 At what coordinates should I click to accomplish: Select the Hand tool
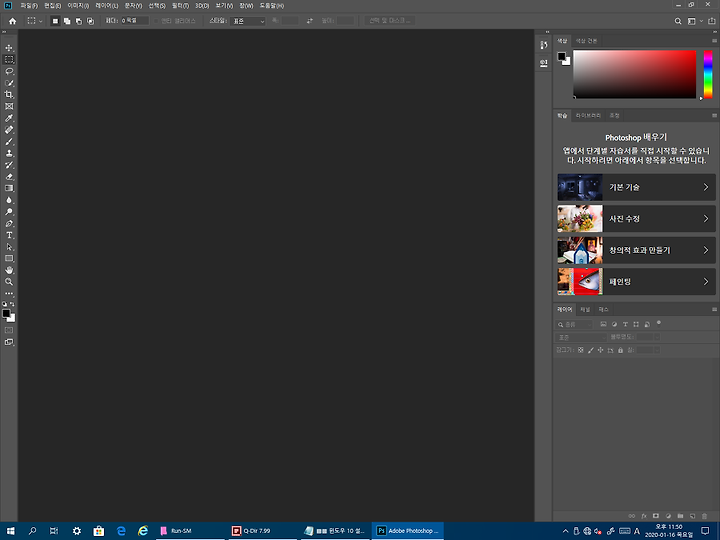tap(9, 270)
